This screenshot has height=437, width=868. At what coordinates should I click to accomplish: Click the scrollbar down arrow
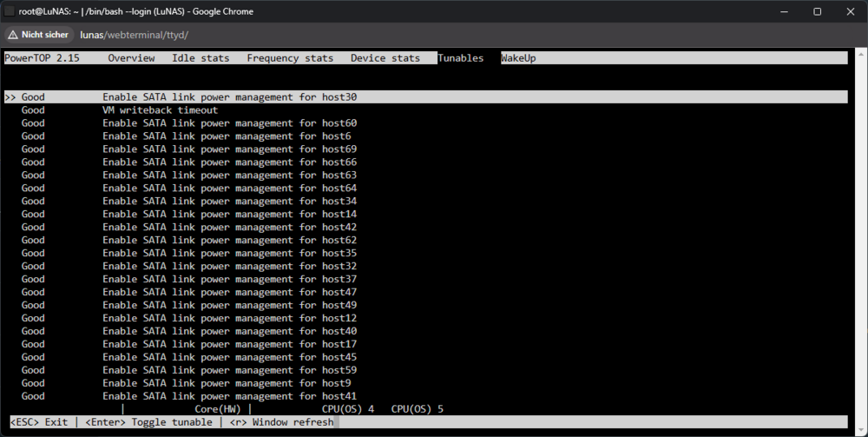[861, 431]
